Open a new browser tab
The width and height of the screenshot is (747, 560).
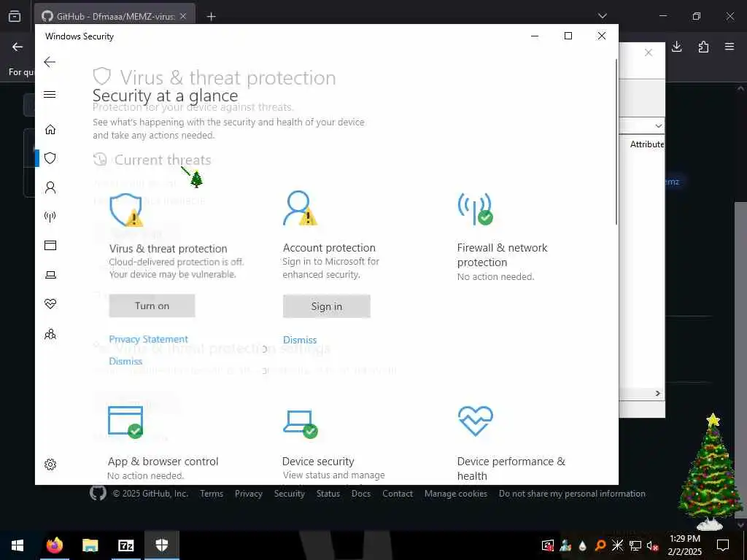pyautogui.click(x=212, y=16)
